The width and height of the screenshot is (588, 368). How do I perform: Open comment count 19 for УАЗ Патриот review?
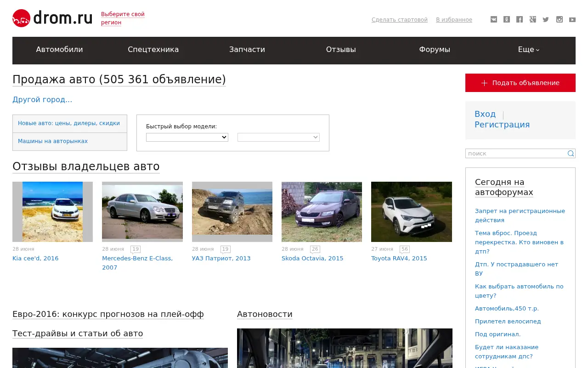click(225, 249)
